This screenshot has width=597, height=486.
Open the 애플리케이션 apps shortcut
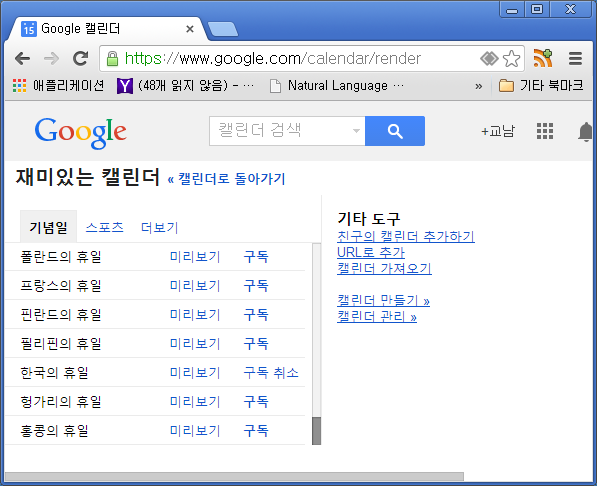pyautogui.click(x=58, y=86)
